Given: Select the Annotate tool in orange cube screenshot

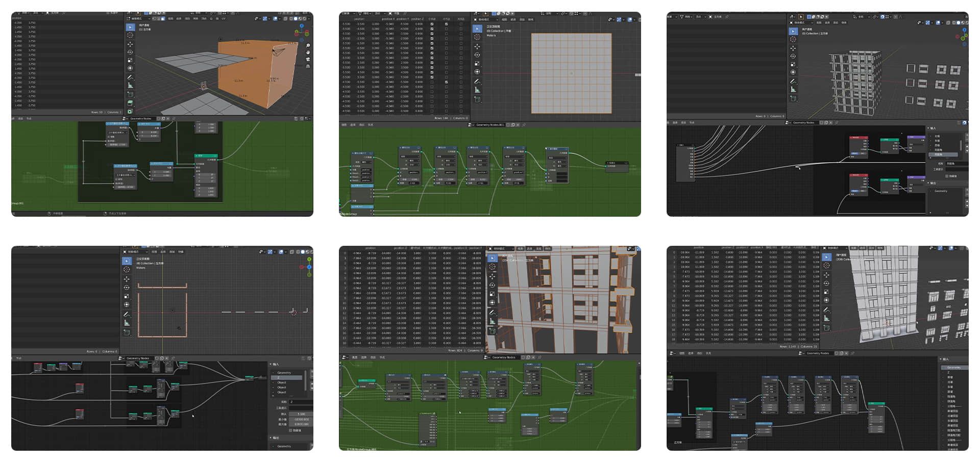Looking at the screenshot, I should coord(130,78).
